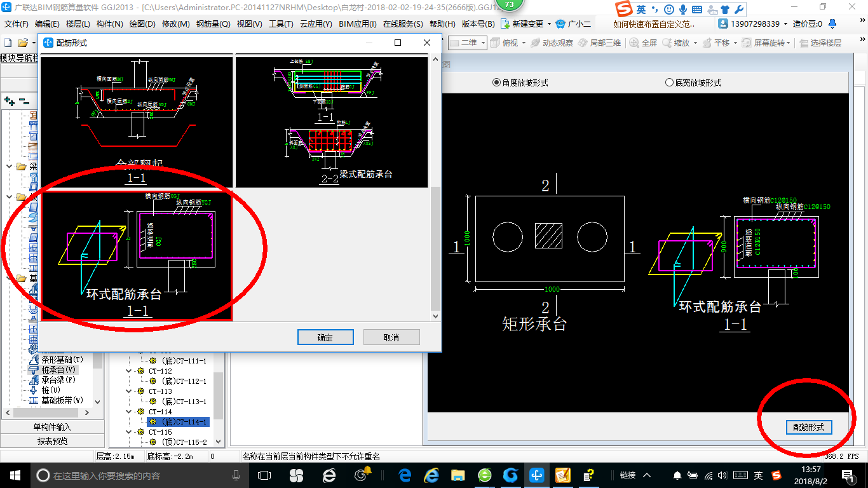
Task: Click the open folder icon in toolbar
Action: click(x=23, y=43)
